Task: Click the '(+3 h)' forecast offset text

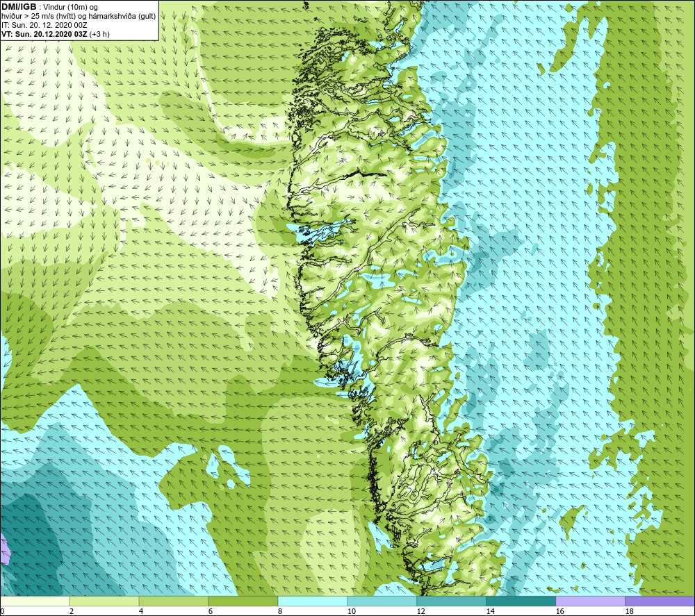Action: coord(99,33)
